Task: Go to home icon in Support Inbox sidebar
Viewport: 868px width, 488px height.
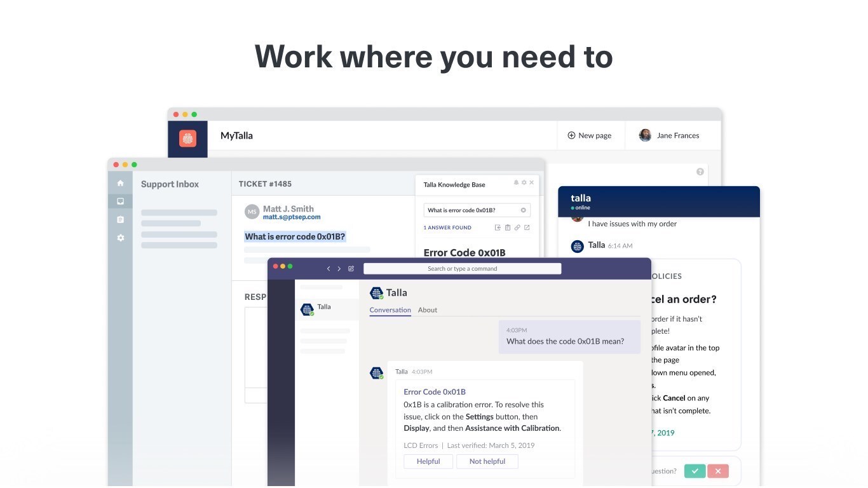Action: click(120, 183)
